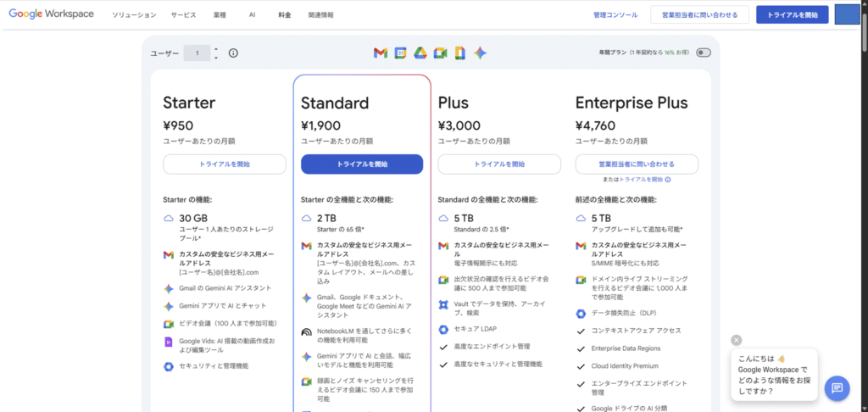The height and width of the screenshot is (412, 868).
Task: Click the NotebookLM icon in Standard features
Action: (x=306, y=332)
